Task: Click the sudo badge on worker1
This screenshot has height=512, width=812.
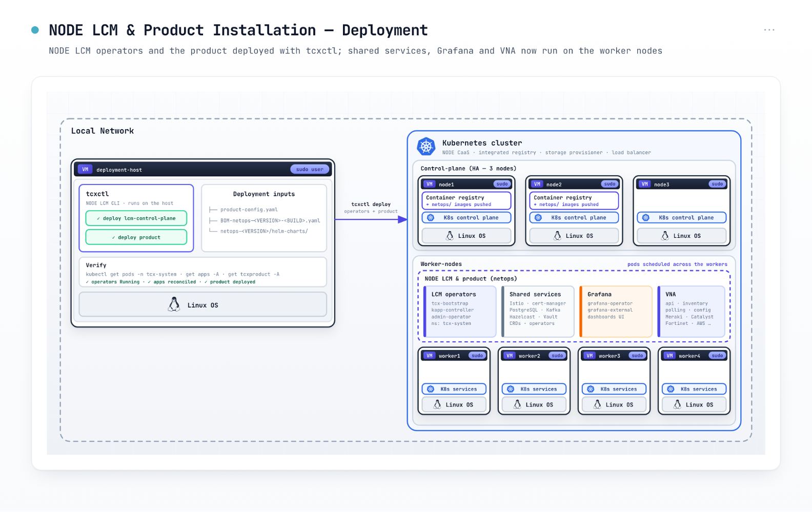Action: tap(477, 356)
